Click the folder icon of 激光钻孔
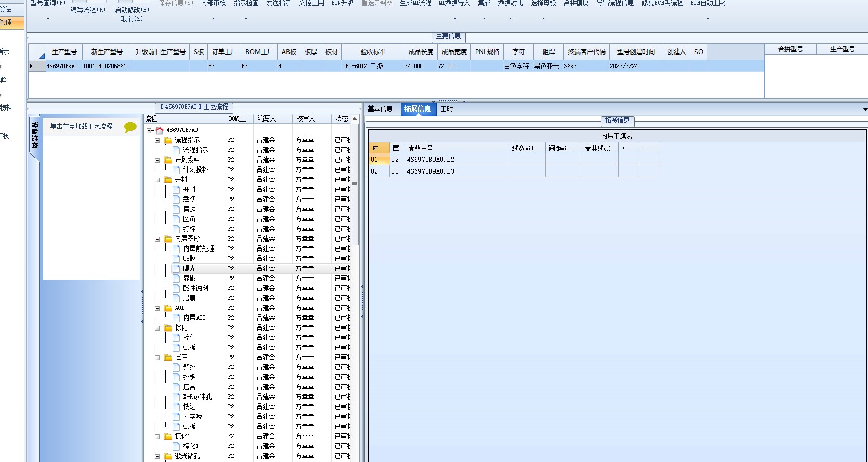Viewport: 868px width, 462px height. click(168, 456)
